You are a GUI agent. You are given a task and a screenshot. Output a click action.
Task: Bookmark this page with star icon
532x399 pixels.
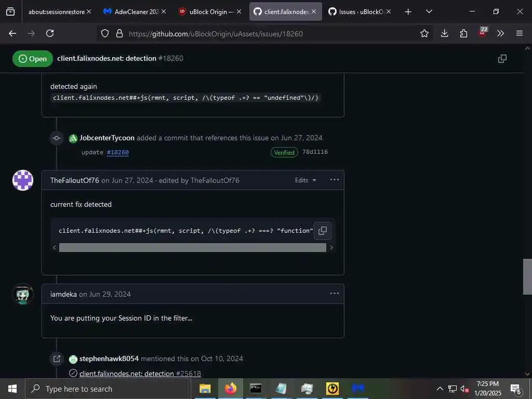tap(424, 33)
